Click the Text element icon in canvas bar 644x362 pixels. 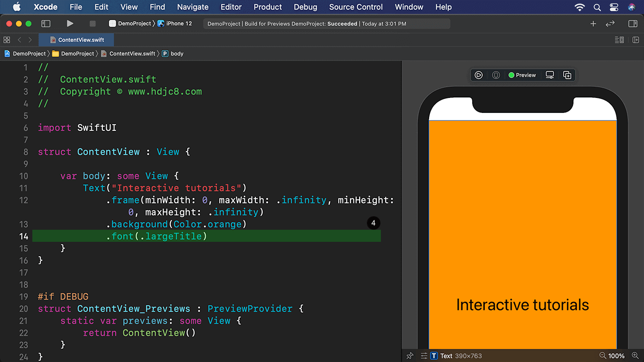click(x=434, y=356)
